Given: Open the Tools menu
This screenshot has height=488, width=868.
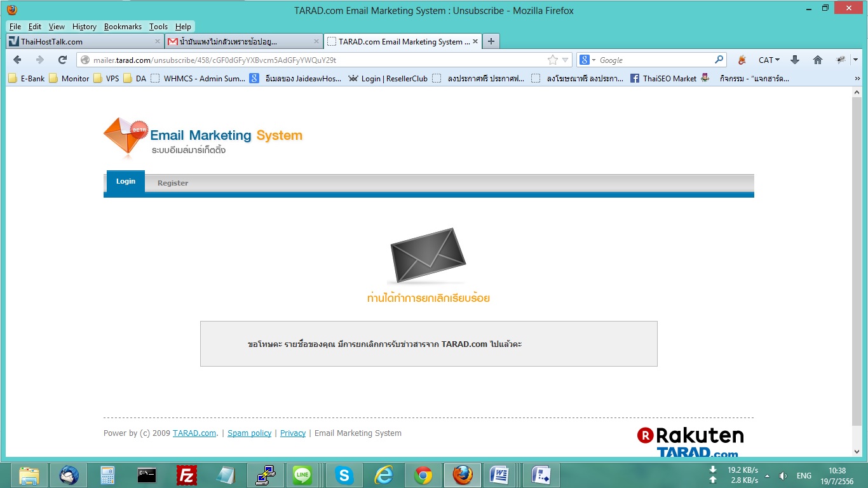Looking at the screenshot, I should tap(158, 27).
